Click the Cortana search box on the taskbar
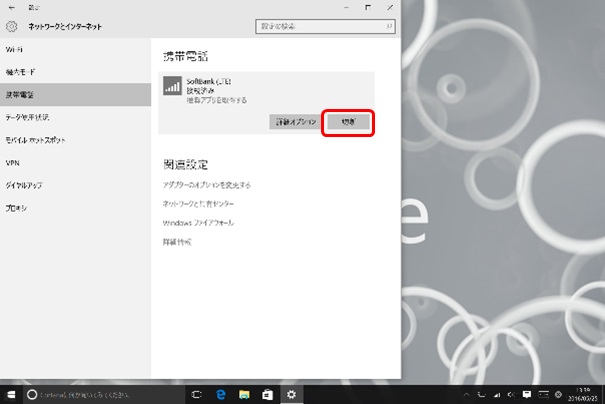This screenshot has height=404, width=605. [x=104, y=394]
